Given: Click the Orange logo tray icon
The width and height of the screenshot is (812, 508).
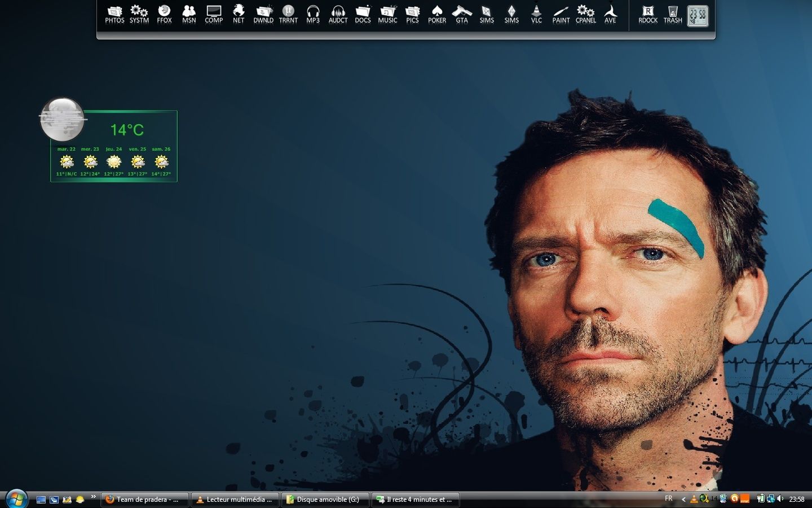Looking at the screenshot, I should pos(745,499).
